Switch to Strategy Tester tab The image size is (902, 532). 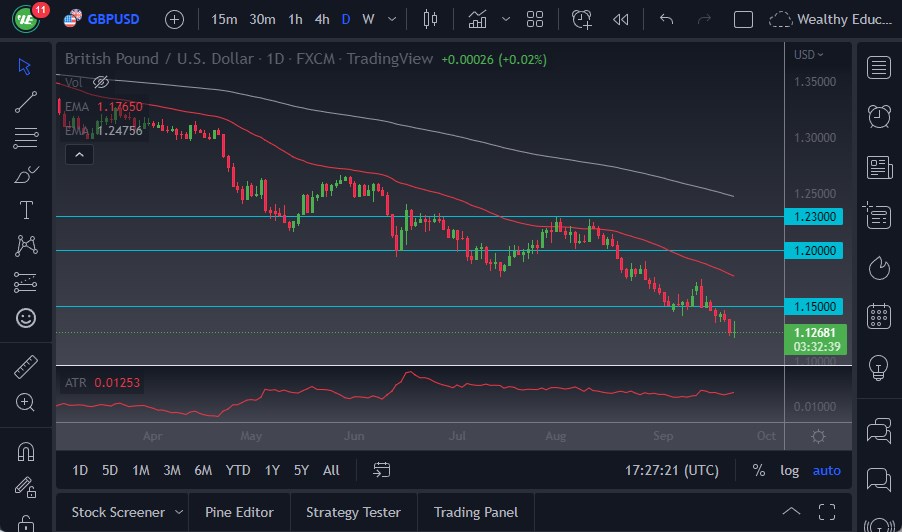(x=353, y=512)
